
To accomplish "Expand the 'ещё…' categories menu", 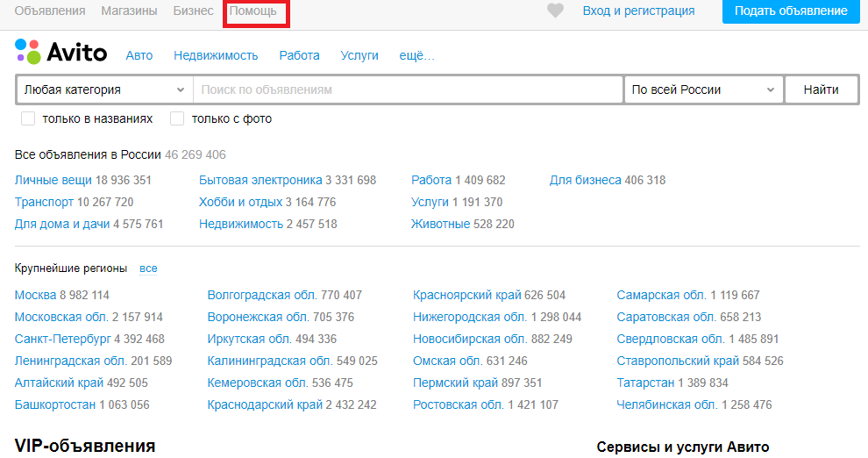I will tap(416, 55).
